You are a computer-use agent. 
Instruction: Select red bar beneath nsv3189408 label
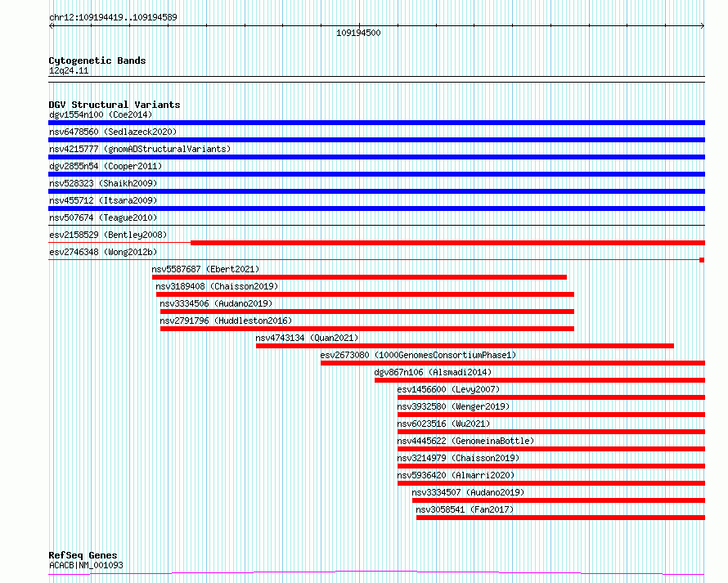pos(365,294)
